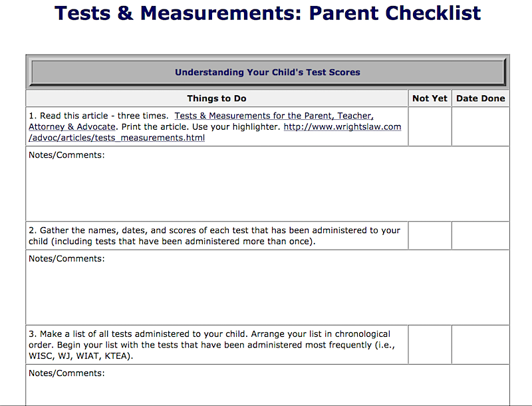Click the Date Done cell for item 2

pyautogui.click(x=480, y=236)
